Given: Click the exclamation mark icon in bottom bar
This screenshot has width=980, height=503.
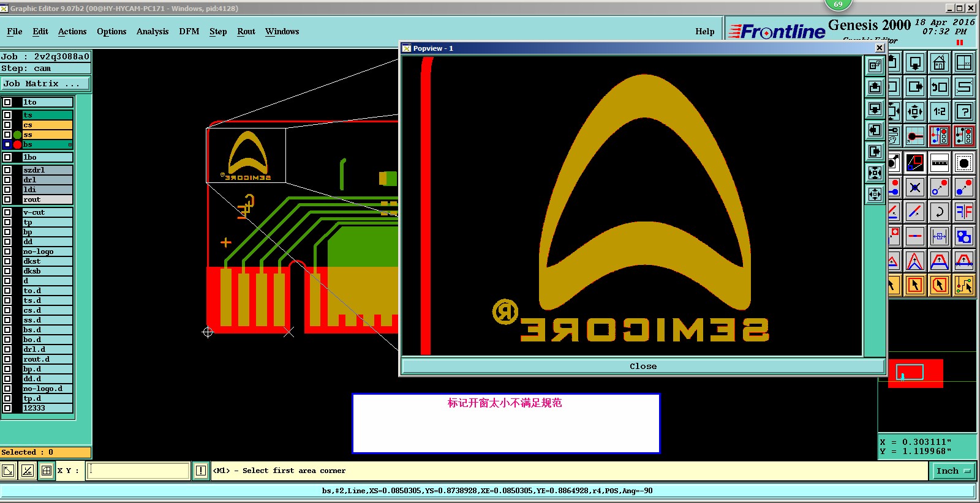Looking at the screenshot, I should coord(201,471).
